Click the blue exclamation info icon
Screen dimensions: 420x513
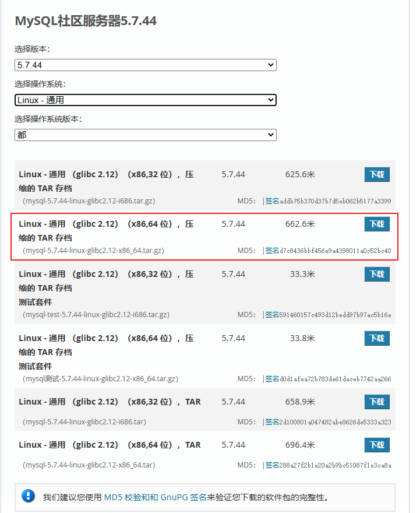[28, 496]
